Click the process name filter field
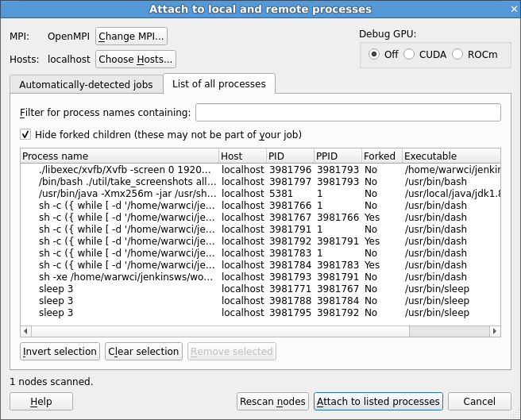 348,112
